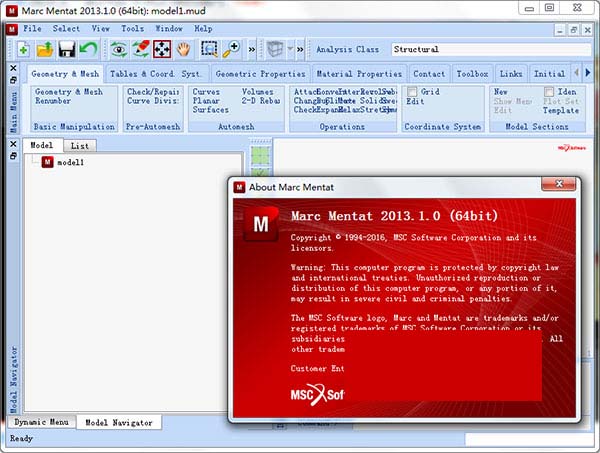
Task: Click the Check/Repair button in Pre-Automesh
Action: tap(153, 92)
